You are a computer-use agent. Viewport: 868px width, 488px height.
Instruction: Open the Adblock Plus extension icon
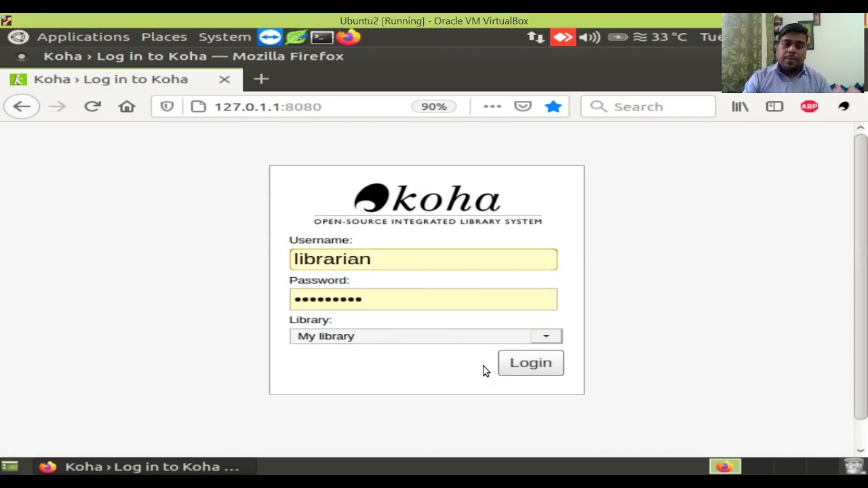(x=809, y=106)
